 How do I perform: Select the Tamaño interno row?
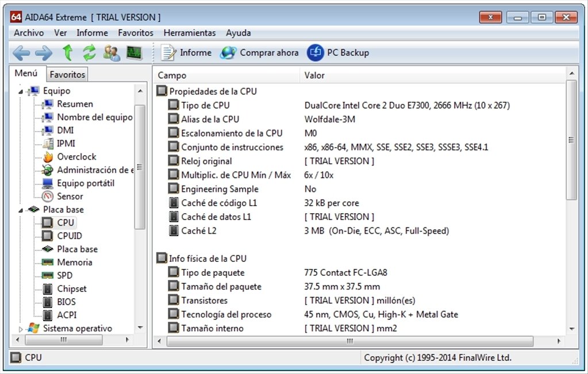[360, 328]
